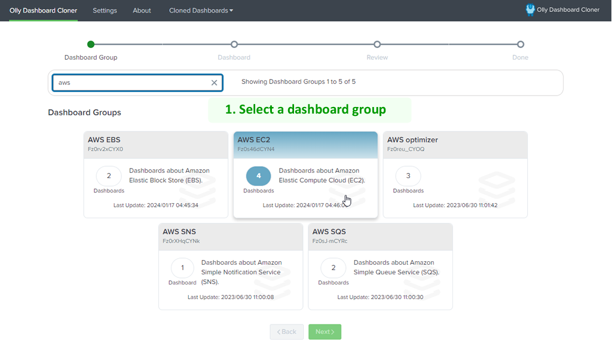Click the 4 dashboards count badge on AWS EC2
Viewport: 612px width, 364px height.
click(x=258, y=176)
